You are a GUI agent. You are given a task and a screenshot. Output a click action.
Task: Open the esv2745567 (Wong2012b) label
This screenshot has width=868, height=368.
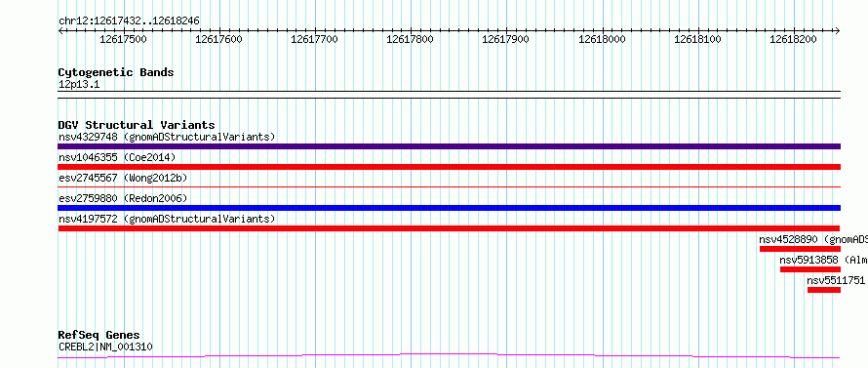[123, 178]
